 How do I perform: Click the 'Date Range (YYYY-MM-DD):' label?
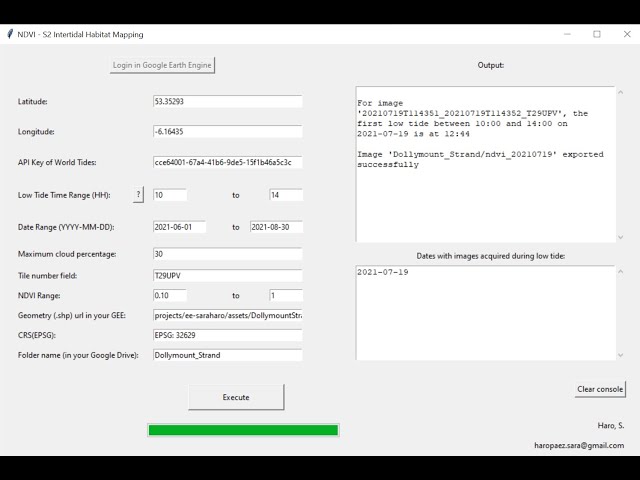(x=66, y=227)
